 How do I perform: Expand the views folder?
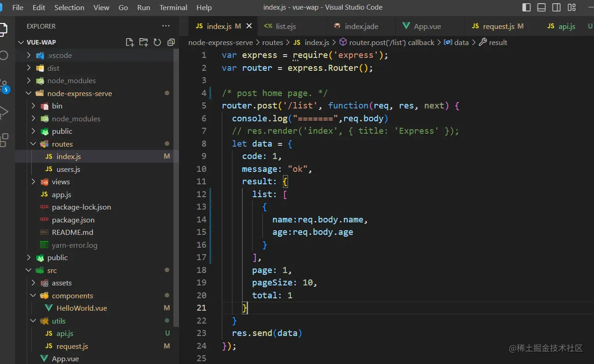coord(33,182)
